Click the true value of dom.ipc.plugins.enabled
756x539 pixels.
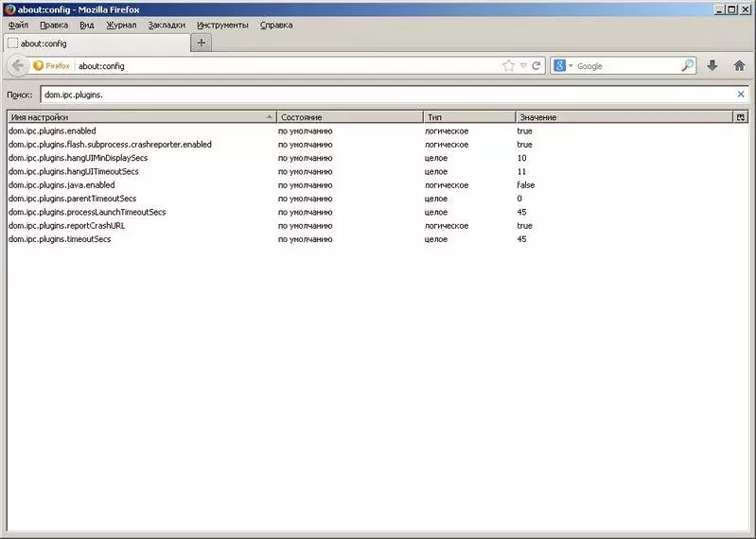(x=524, y=131)
